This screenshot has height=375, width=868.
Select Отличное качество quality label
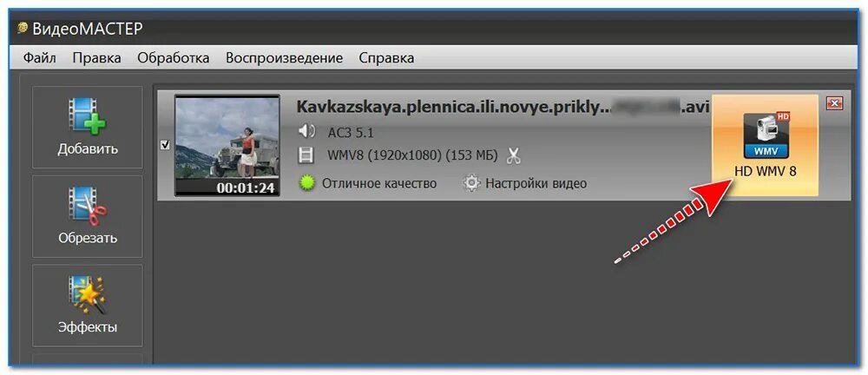pyautogui.click(x=379, y=183)
